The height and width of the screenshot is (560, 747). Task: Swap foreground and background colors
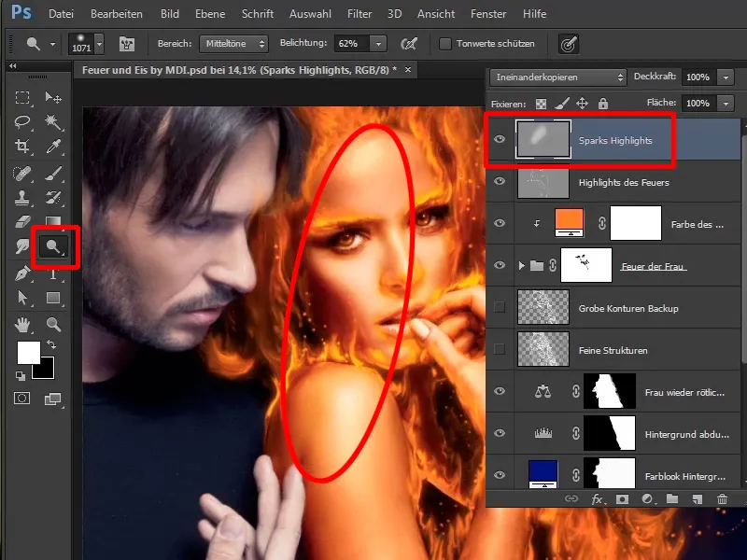point(51,343)
